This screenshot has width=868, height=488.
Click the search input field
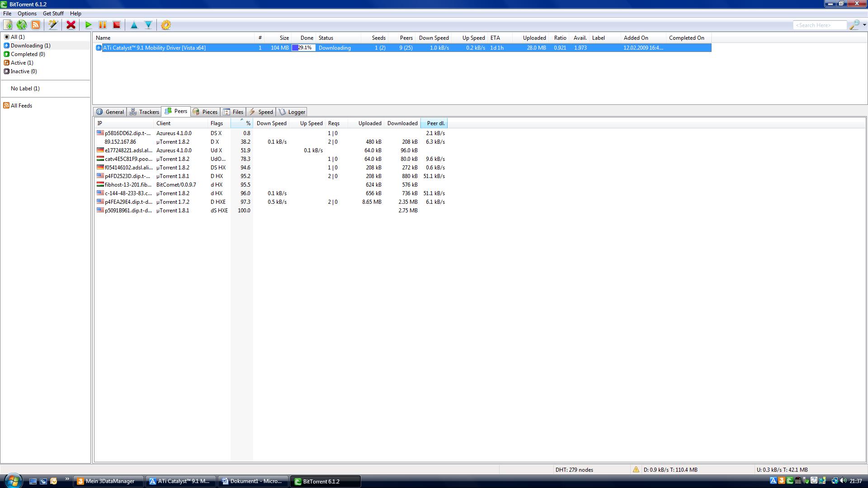tap(819, 25)
